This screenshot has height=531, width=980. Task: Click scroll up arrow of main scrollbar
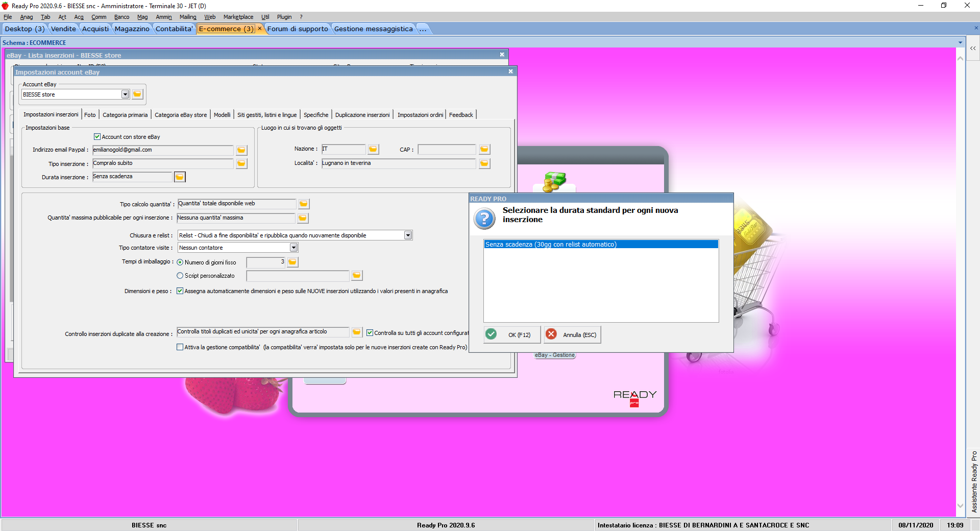[960, 58]
